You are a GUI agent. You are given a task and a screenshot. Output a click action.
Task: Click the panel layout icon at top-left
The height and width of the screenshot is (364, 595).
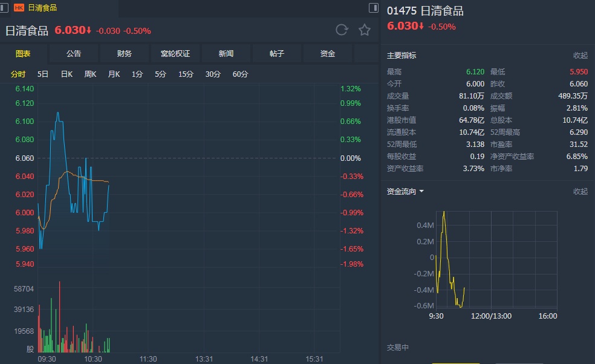[5, 8]
